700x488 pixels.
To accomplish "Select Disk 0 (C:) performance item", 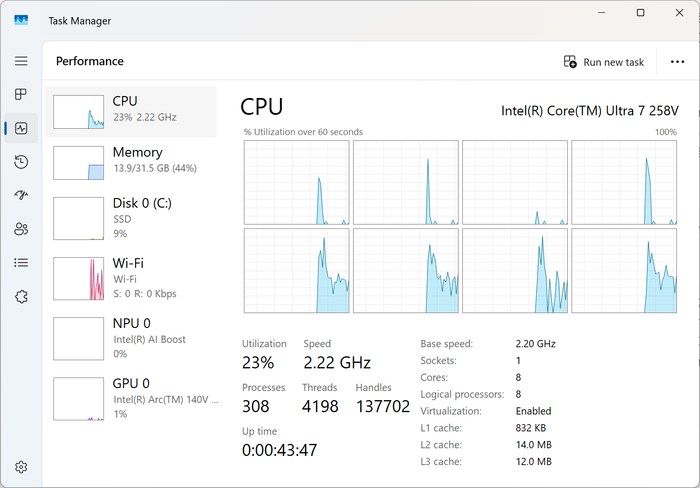I will click(x=131, y=218).
